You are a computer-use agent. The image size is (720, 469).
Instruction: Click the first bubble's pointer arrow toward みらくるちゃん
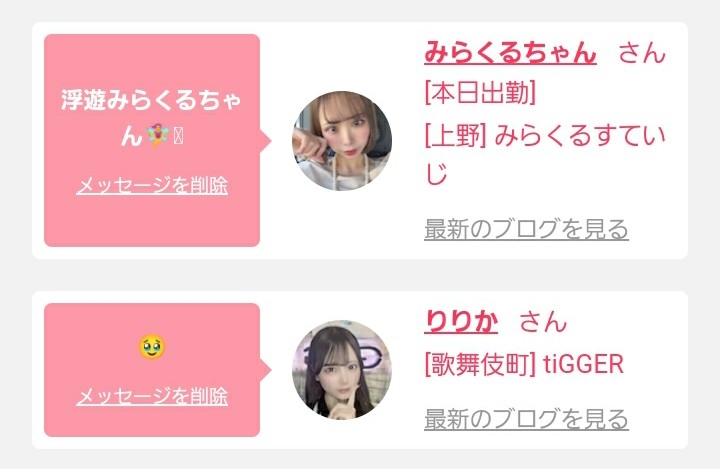[x=266, y=141]
